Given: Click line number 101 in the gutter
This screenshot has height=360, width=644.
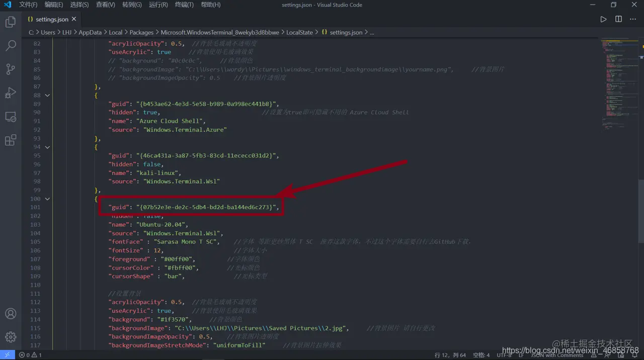Looking at the screenshot, I should pos(35,207).
